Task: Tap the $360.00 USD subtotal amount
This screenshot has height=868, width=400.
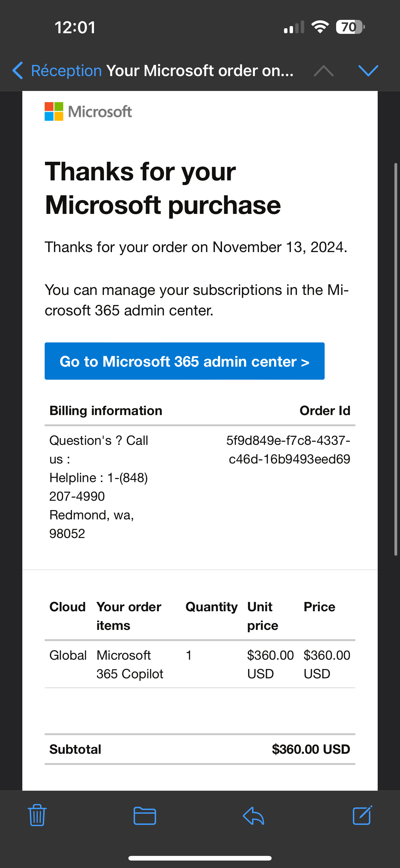Action: (x=311, y=749)
